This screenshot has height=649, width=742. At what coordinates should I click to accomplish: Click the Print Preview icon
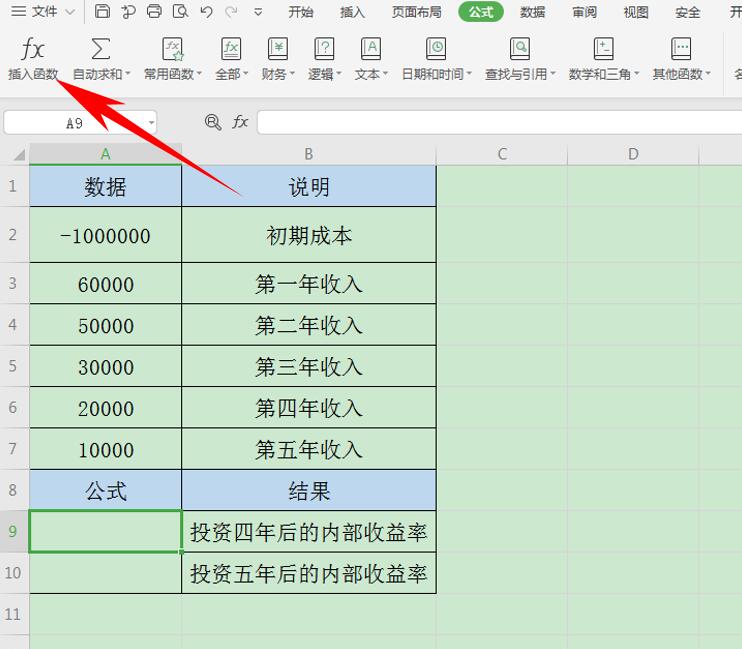point(180,11)
